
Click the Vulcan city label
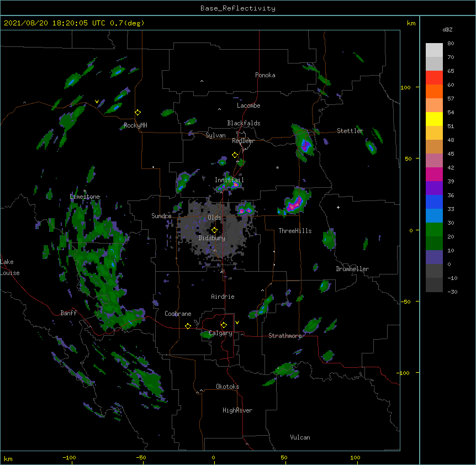pyautogui.click(x=300, y=437)
